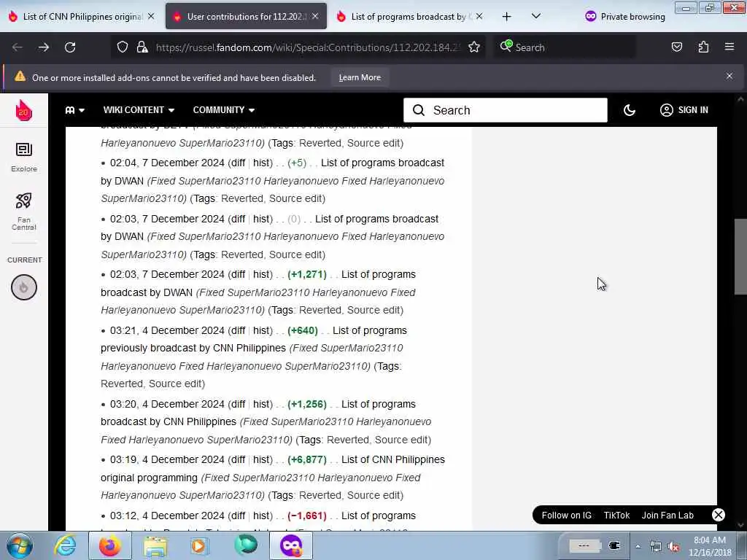This screenshot has height=560, width=747.
Task: Open a new tab with plus button
Action: pos(507,17)
